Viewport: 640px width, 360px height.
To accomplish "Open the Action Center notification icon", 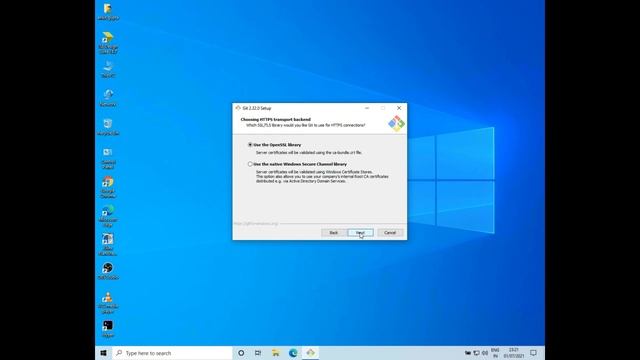I will [533, 353].
